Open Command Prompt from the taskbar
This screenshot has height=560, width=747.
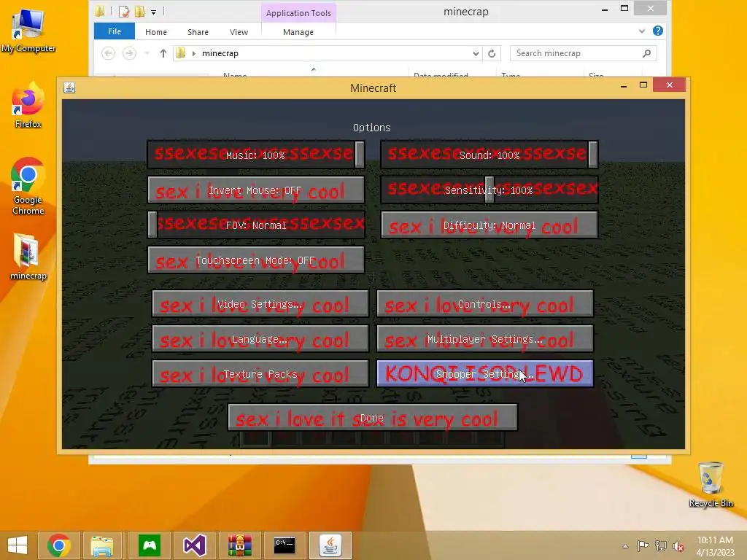285,545
